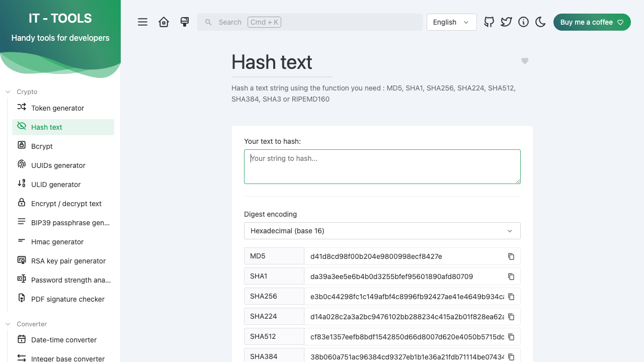Open RSA key pair generator tool

point(63,261)
